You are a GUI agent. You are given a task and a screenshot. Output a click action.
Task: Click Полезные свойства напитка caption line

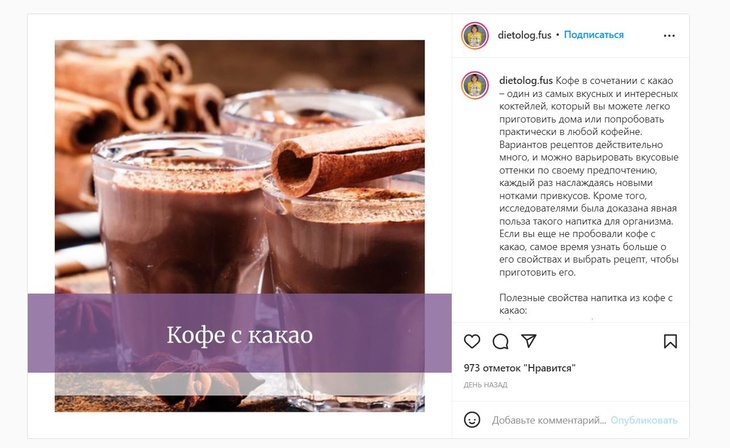586,304
